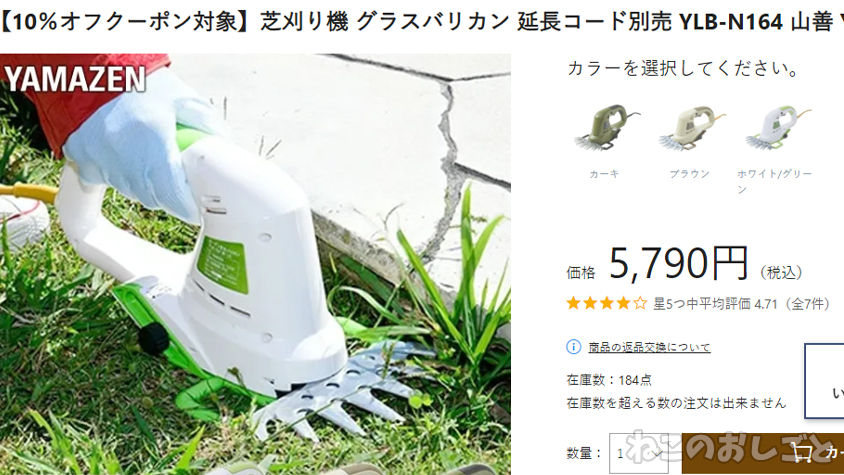Click the star rating icons
The height and width of the screenshot is (475, 844).
click(607, 303)
